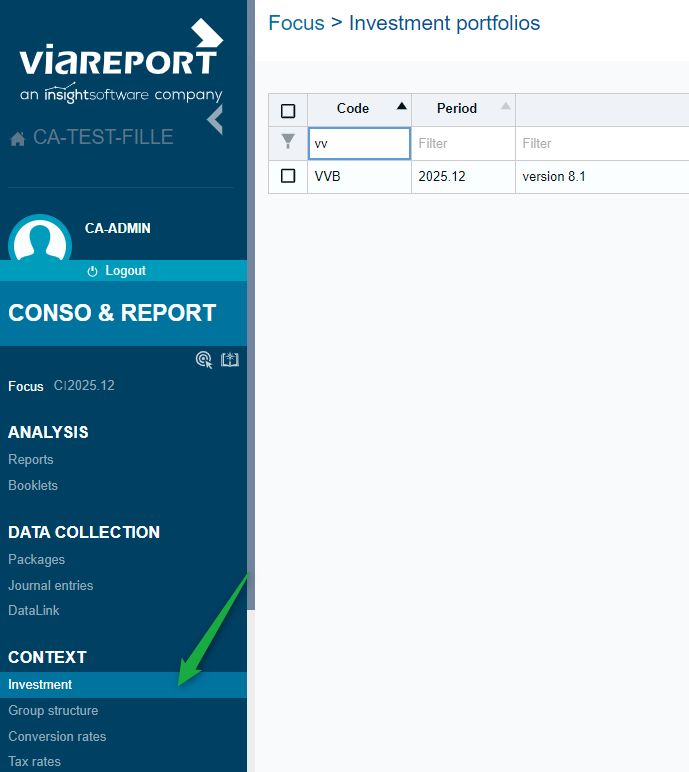Click the ANALYSIS section heading
Image resolution: width=689 pixels, height=772 pixels.
click(48, 432)
